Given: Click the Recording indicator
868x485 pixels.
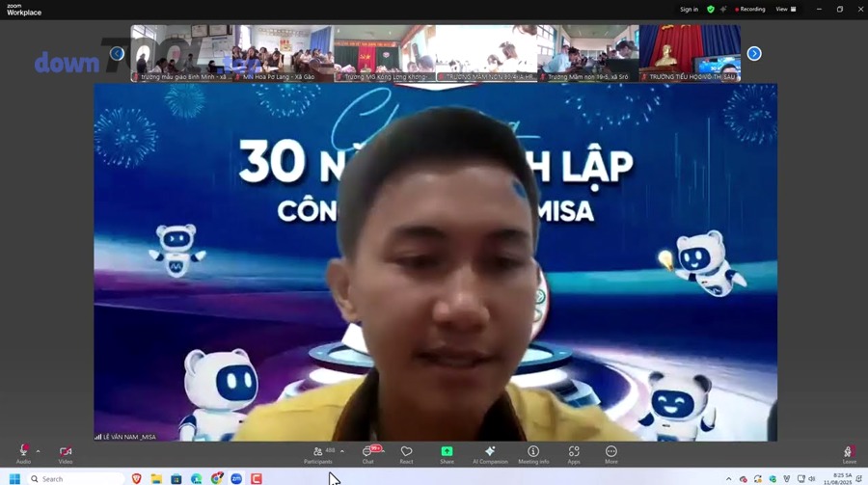Looking at the screenshot, I should 750,10.
